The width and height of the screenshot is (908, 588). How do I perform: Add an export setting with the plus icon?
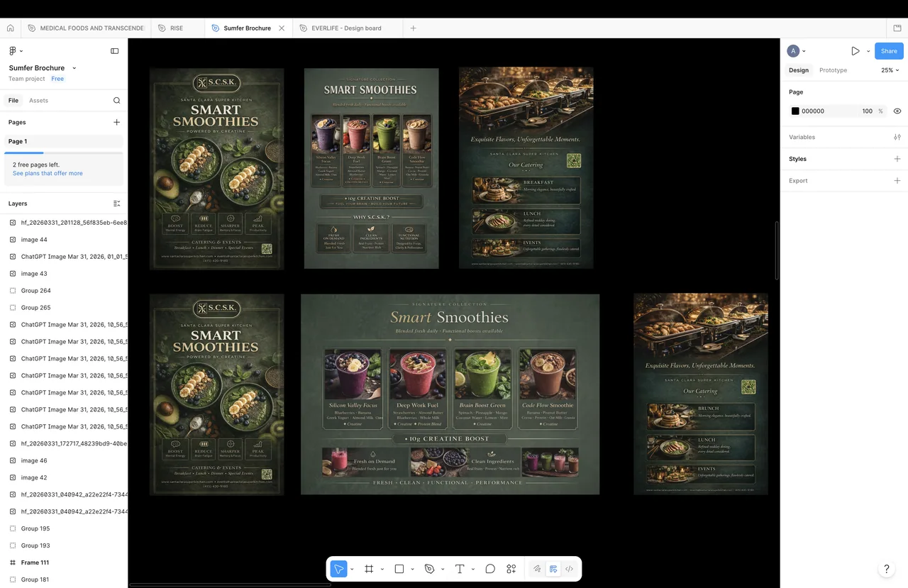[897, 181]
